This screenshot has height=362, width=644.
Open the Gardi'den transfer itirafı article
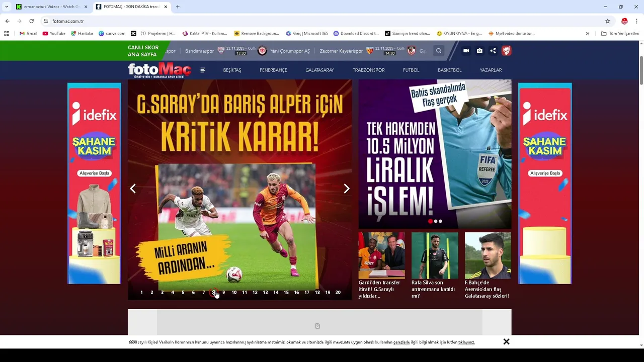click(x=381, y=265)
